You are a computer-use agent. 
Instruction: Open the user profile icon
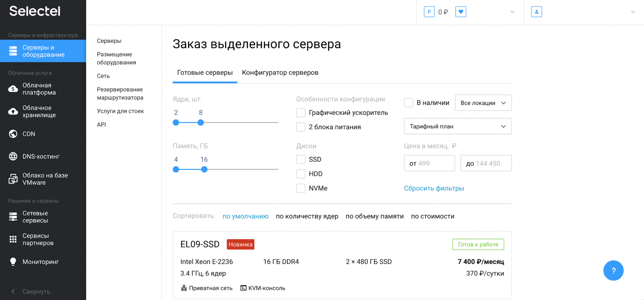(x=536, y=12)
